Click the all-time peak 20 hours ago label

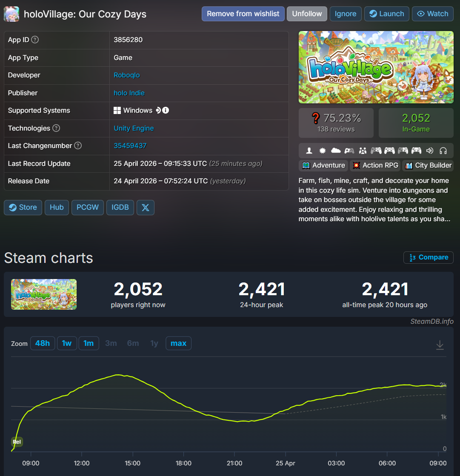[x=385, y=305]
